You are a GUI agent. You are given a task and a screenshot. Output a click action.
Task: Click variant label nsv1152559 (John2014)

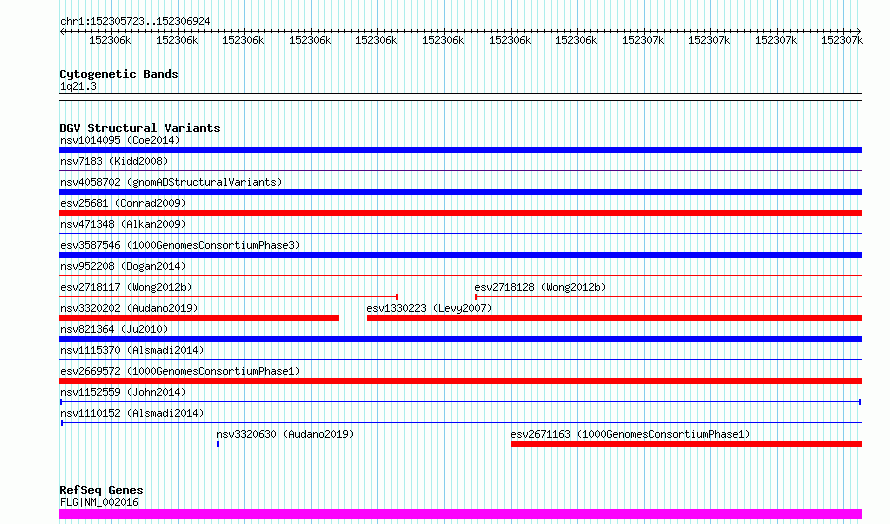(x=123, y=392)
